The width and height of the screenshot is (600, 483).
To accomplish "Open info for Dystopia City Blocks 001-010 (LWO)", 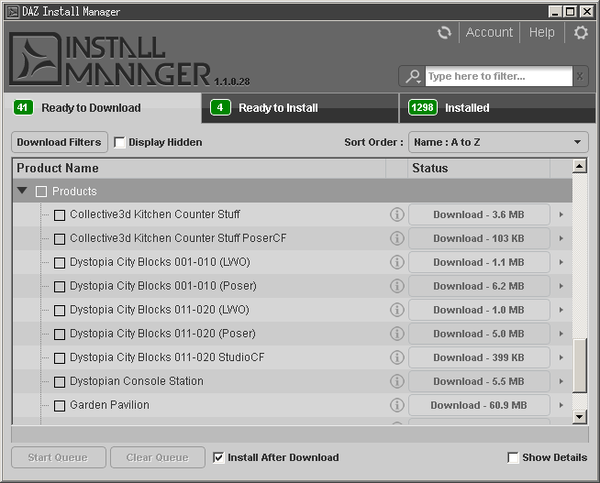I will tap(397, 262).
